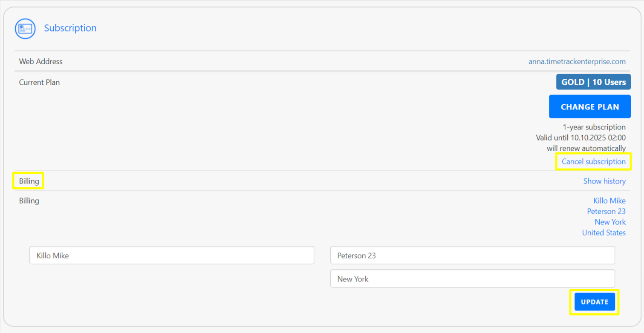644x333 pixels.
Task: Click the blue Subscription card icon
Action: (25, 29)
